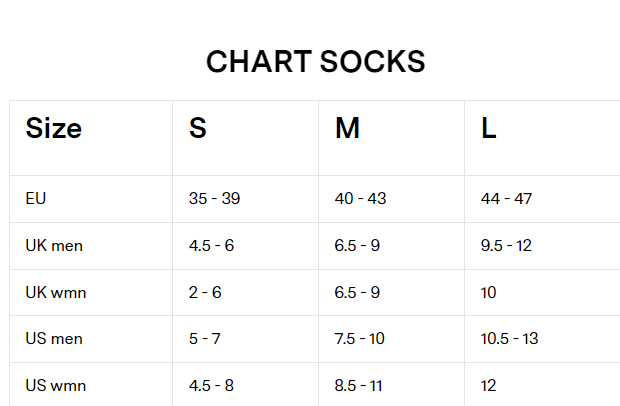Select the UK wmn small 2 - 6 cell
Image resolution: width=620 pixels, height=406 pixels.
click(203, 292)
